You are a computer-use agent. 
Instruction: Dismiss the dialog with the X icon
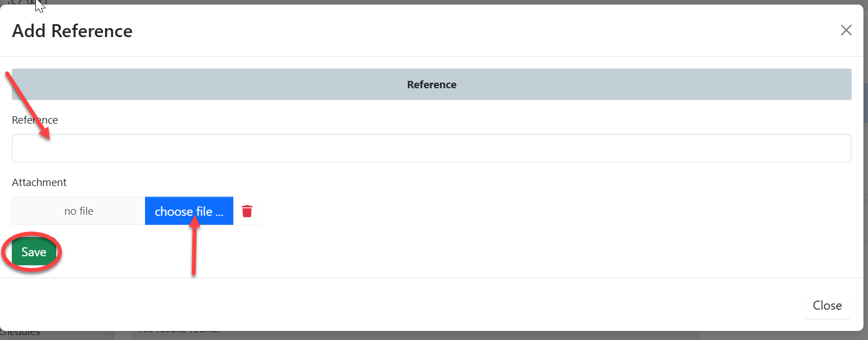pyautogui.click(x=846, y=30)
